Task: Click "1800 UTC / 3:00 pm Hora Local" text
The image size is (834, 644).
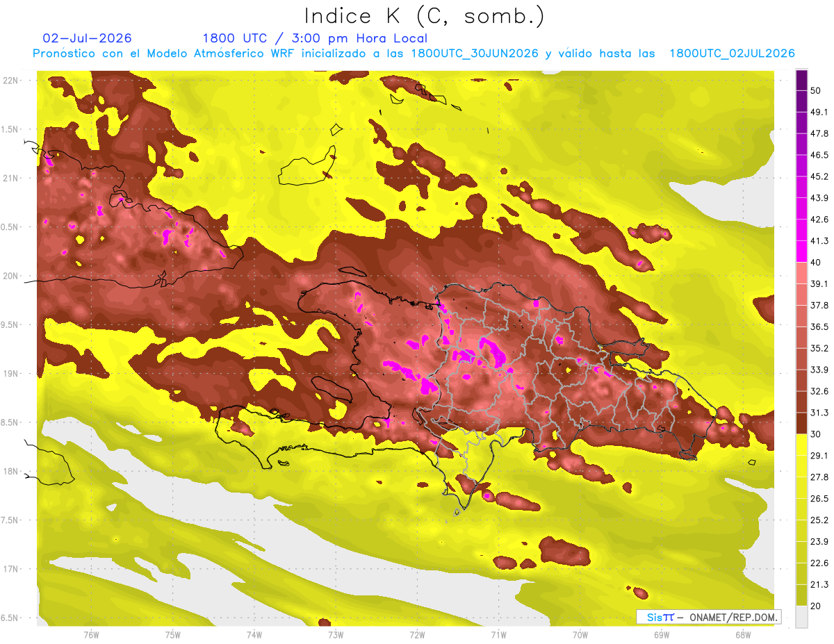Action: click(x=315, y=38)
